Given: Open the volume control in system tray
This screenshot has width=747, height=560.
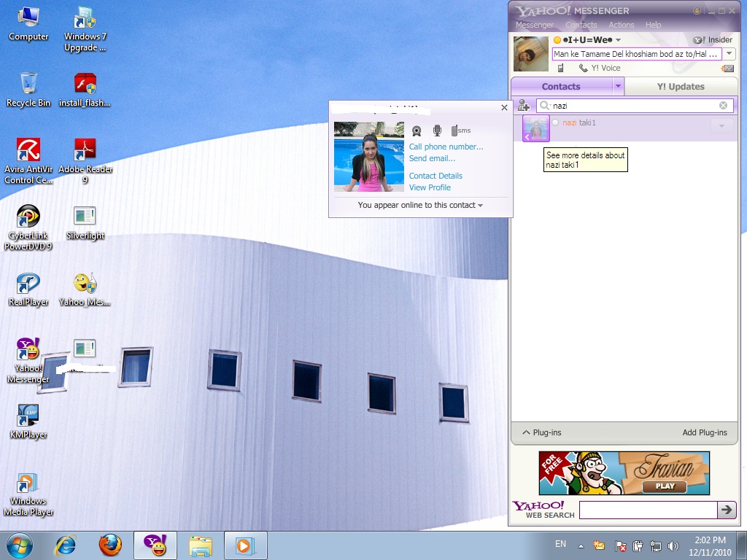Looking at the screenshot, I should tap(673, 545).
